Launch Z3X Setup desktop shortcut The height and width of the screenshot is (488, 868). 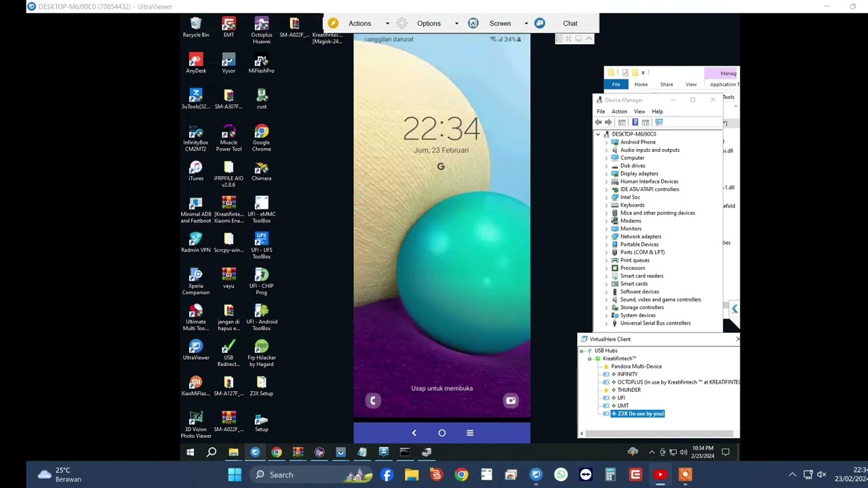(x=261, y=387)
